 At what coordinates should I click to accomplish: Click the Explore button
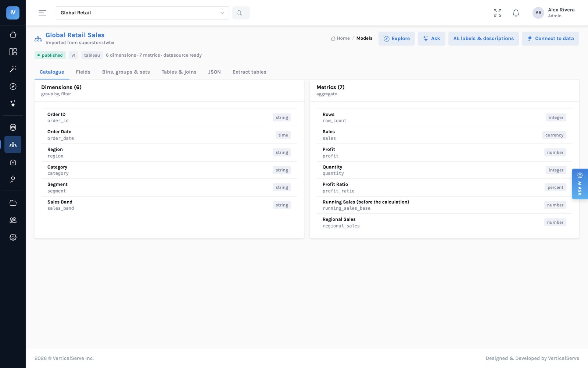[397, 39]
